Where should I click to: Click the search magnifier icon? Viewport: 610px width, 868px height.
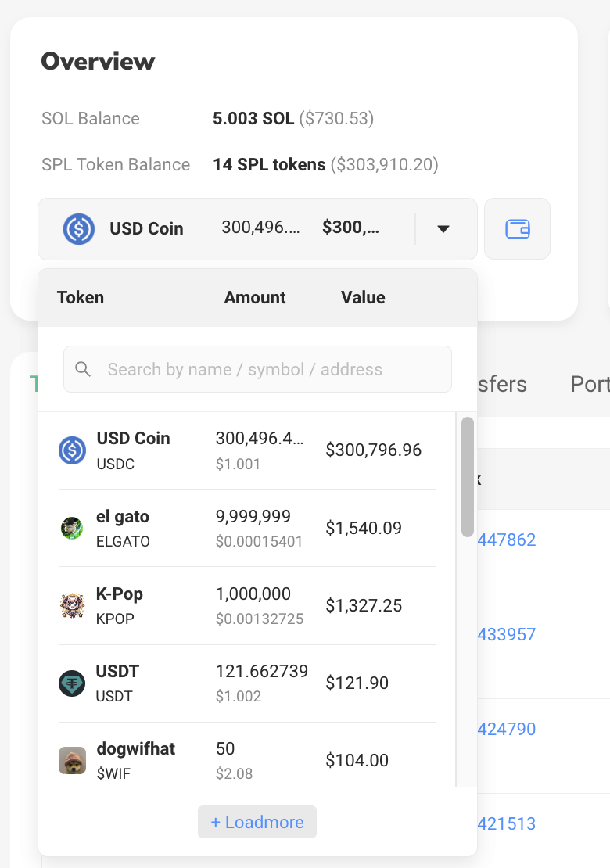click(x=82, y=369)
